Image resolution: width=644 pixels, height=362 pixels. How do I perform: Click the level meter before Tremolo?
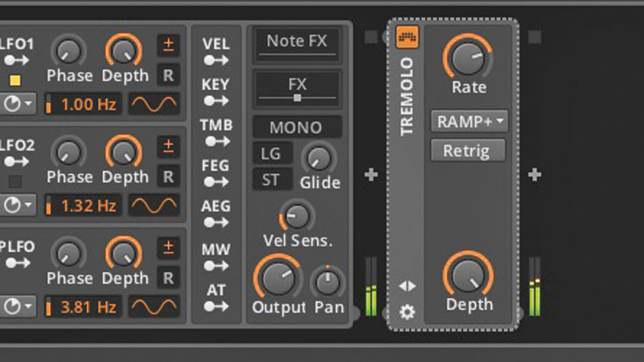[x=371, y=286]
